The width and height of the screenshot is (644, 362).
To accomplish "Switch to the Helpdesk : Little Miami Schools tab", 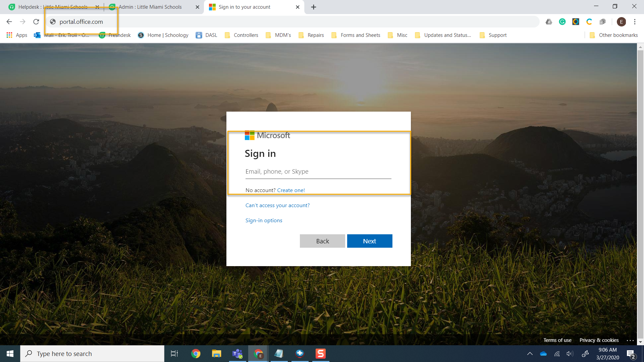I will [x=53, y=7].
